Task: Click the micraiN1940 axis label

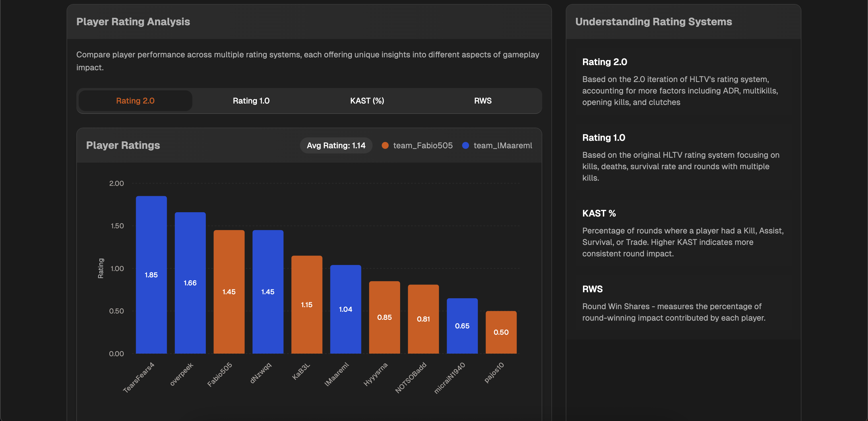Action: pos(449,378)
